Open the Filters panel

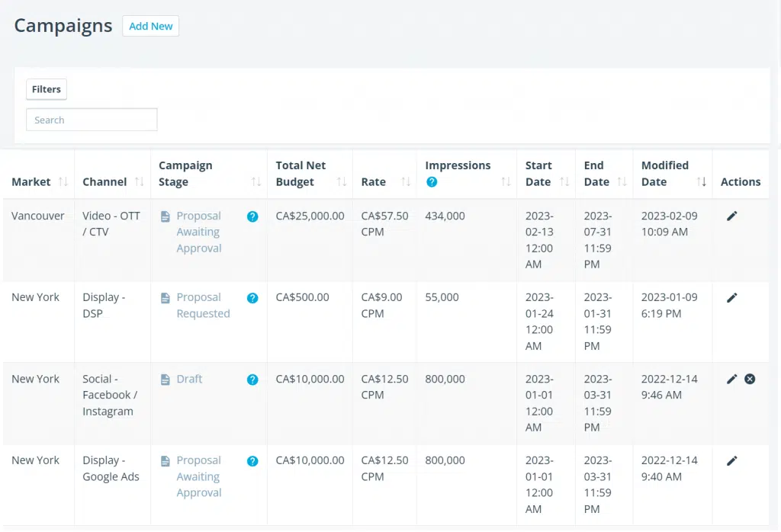click(47, 89)
